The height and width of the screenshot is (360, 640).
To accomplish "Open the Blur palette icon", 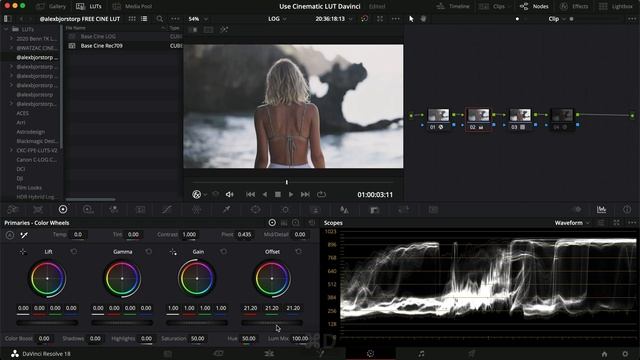I will point(344,209).
